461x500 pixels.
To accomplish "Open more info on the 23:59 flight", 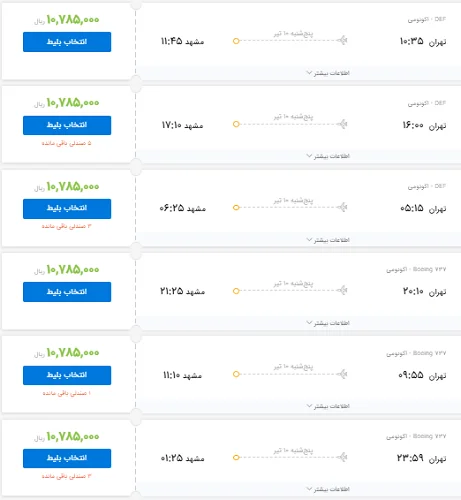I will (x=328, y=489).
